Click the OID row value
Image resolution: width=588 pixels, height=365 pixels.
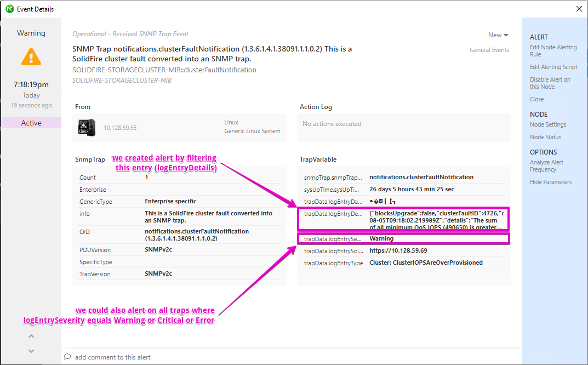click(x=197, y=235)
